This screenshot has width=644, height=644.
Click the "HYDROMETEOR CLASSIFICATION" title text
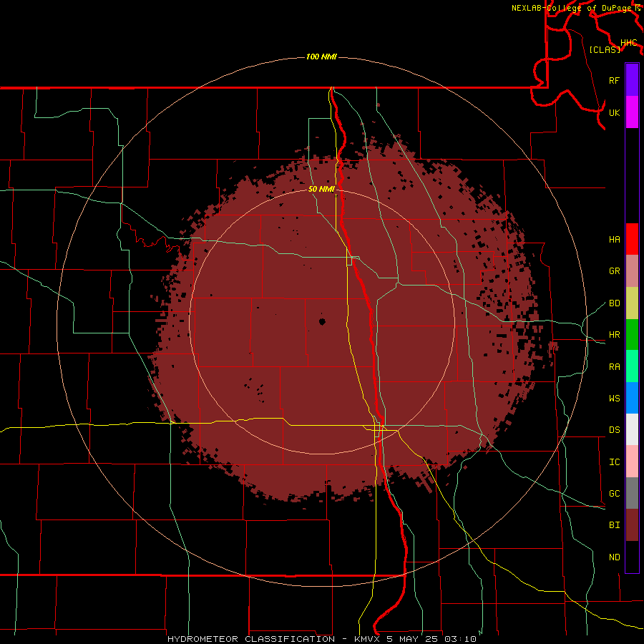(x=251, y=639)
